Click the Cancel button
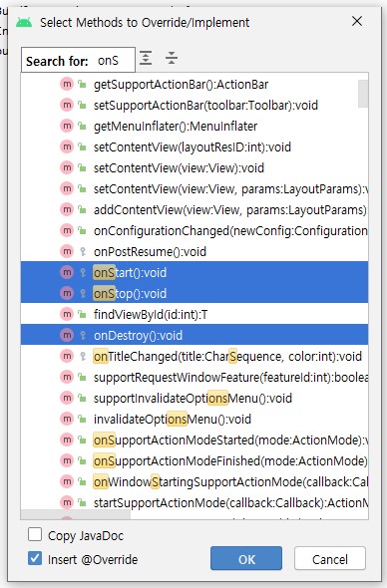387x588 pixels. (x=330, y=559)
